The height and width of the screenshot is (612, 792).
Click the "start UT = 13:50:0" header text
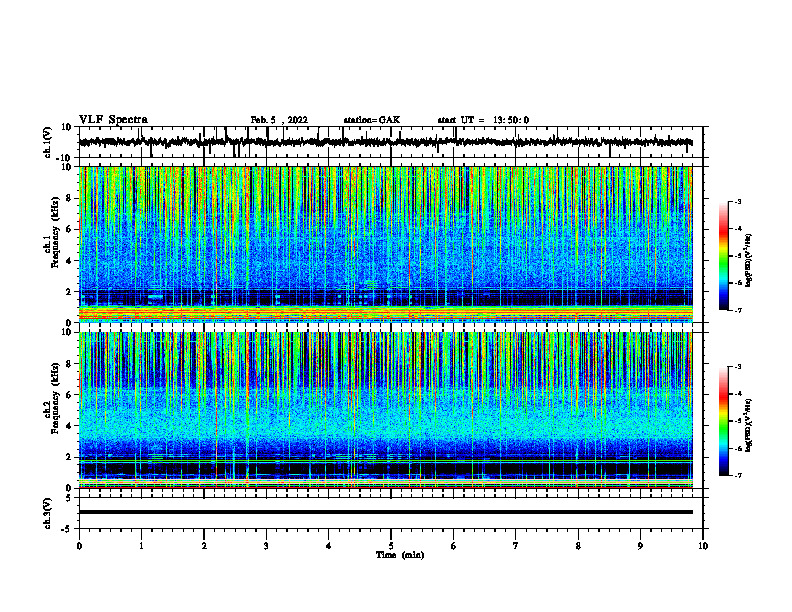pos(483,120)
